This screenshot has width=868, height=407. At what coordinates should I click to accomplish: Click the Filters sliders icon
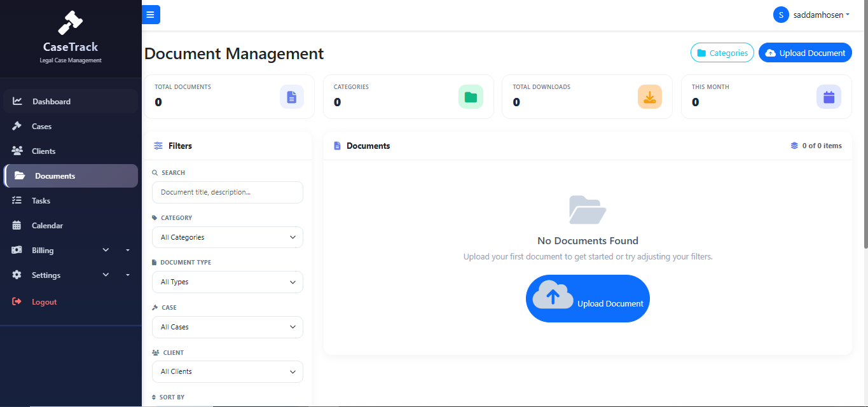click(x=158, y=146)
